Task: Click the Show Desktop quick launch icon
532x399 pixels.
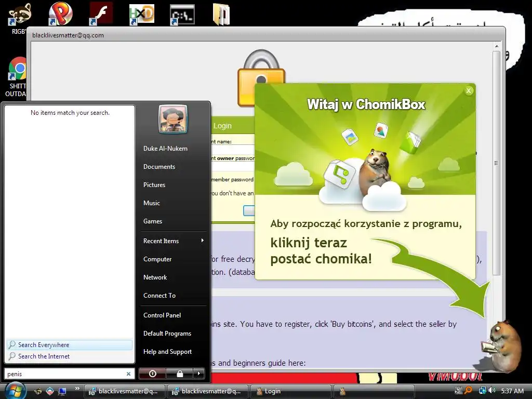Action: (62, 391)
